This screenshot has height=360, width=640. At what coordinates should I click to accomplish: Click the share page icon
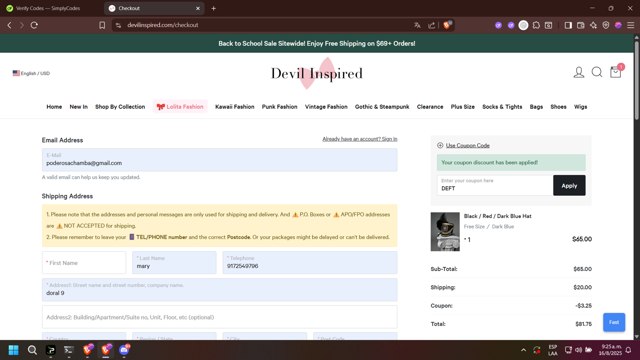click(x=431, y=25)
